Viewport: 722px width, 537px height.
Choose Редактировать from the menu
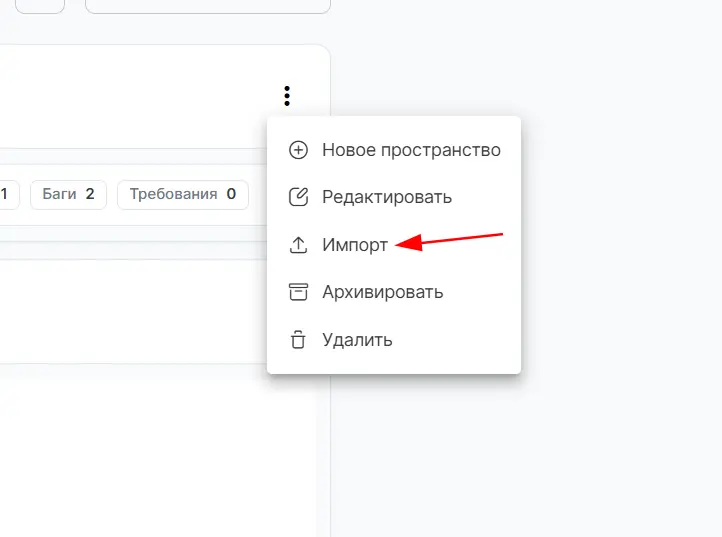pyautogui.click(x=394, y=197)
